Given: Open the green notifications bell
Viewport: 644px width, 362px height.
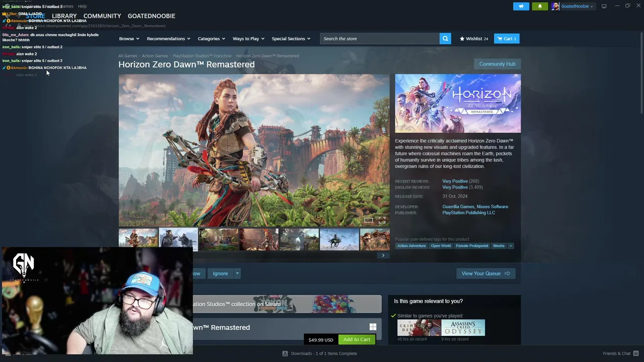Looking at the screenshot, I should (540, 6).
